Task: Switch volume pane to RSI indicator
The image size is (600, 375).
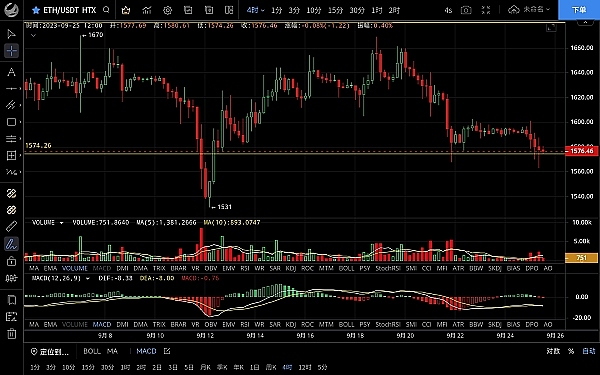Action: point(245,269)
